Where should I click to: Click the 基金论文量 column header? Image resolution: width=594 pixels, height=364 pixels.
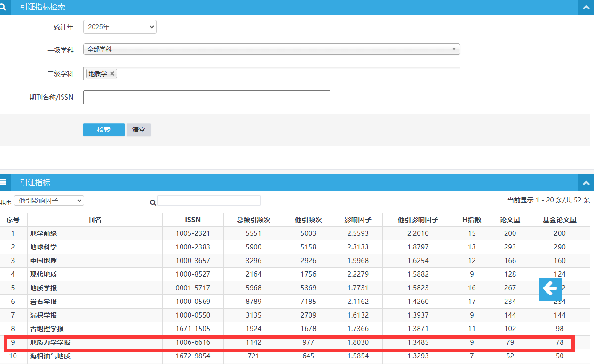560,220
